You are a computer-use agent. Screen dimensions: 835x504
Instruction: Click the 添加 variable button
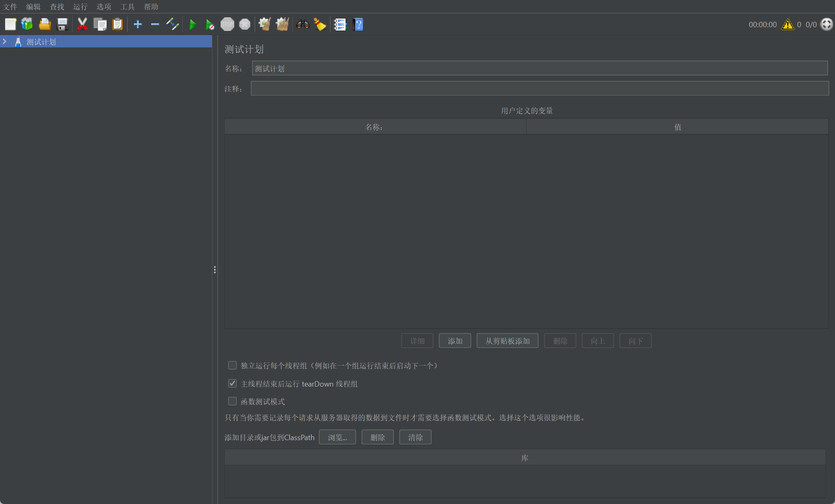pyautogui.click(x=455, y=341)
